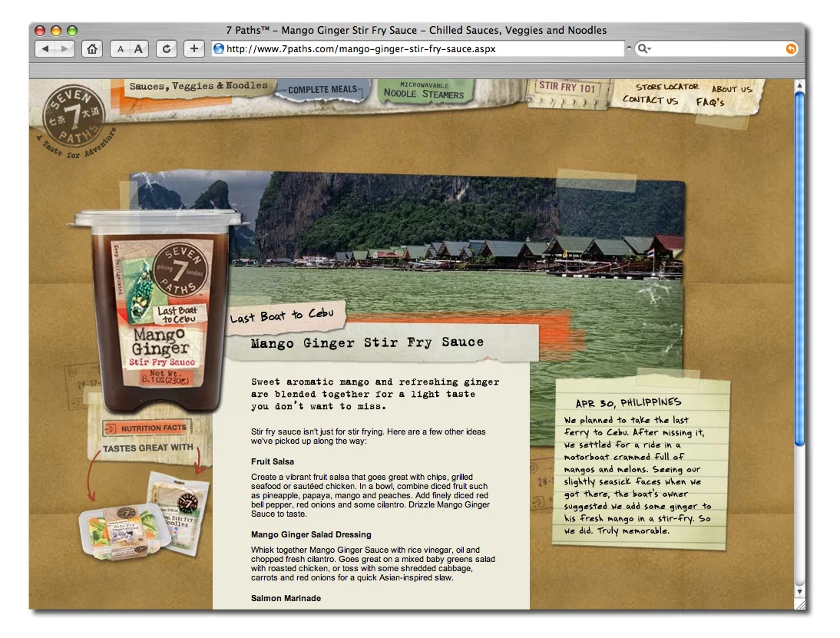Click the Fruit Salsa heading
The height and width of the screenshot is (638, 840).
tap(272, 461)
